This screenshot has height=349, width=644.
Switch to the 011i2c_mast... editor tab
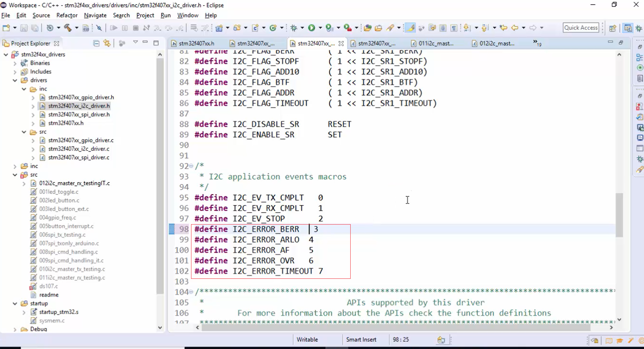pyautogui.click(x=432, y=43)
